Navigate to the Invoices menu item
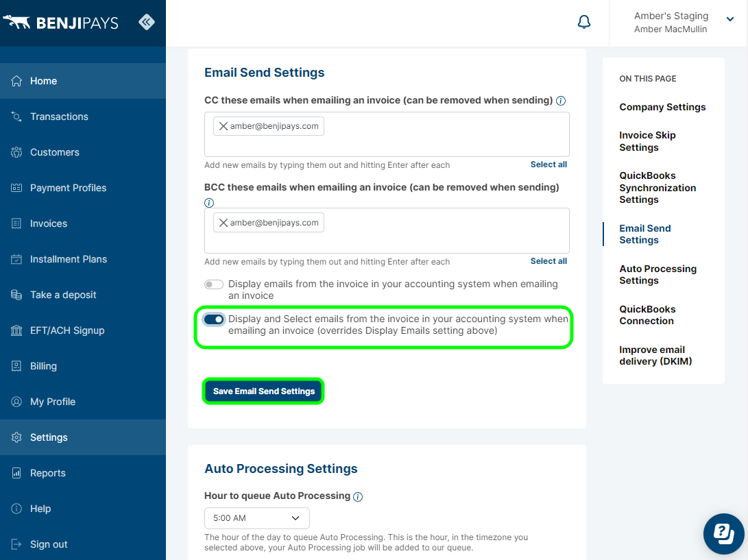Viewport: 748px width, 560px height. tap(83, 223)
